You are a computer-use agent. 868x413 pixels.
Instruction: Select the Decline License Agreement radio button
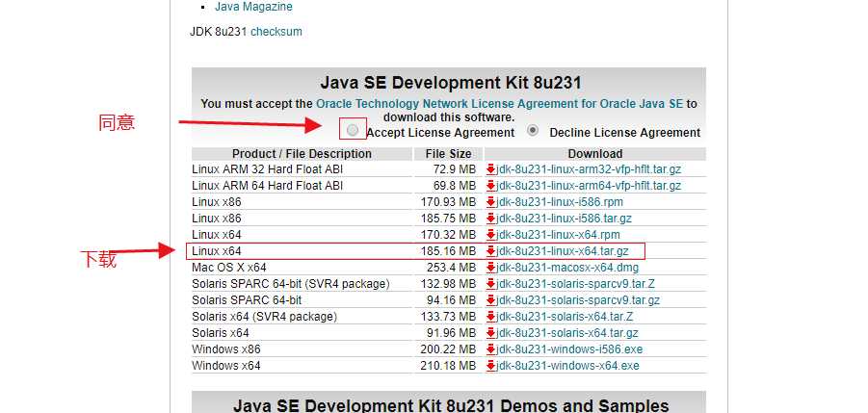coord(533,131)
